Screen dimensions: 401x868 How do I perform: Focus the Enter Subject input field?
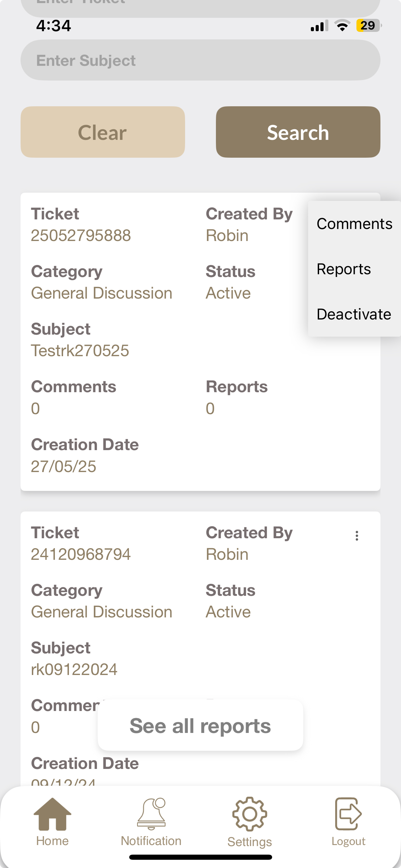tap(200, 60)
